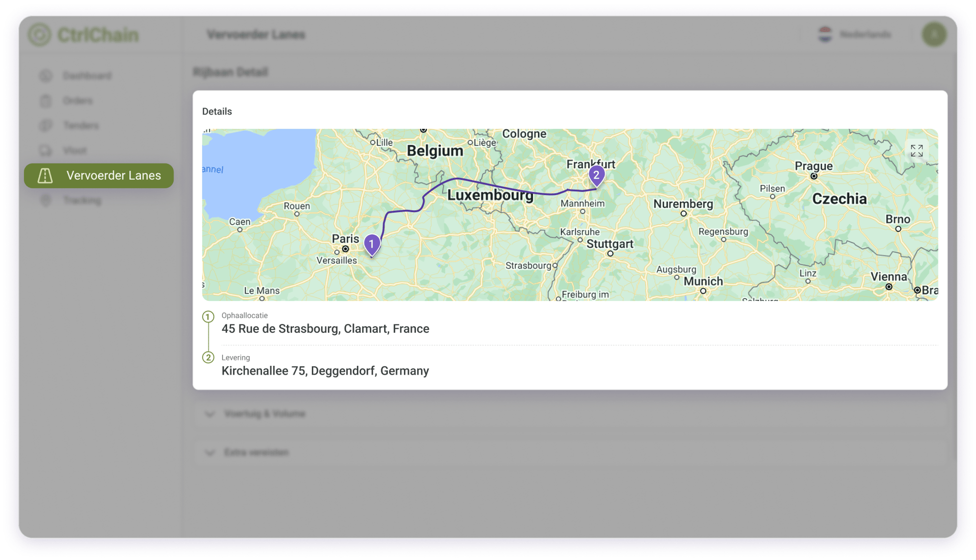The width and height of the screenshot is (976, 560).
Task: Click the Netherlands flag icon
Action: pyautogui.click(x=825, y=35)
